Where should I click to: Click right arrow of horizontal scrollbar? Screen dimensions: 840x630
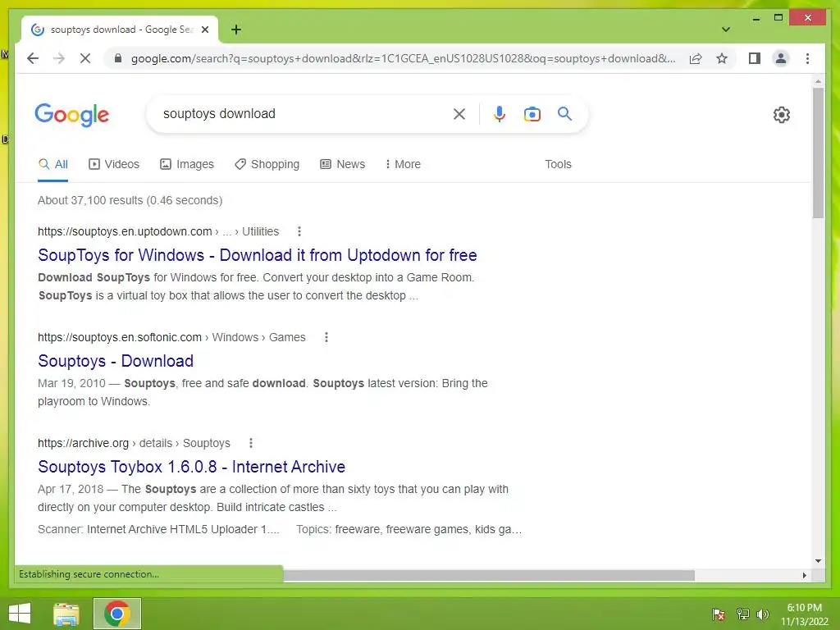[x=804, y=575]
